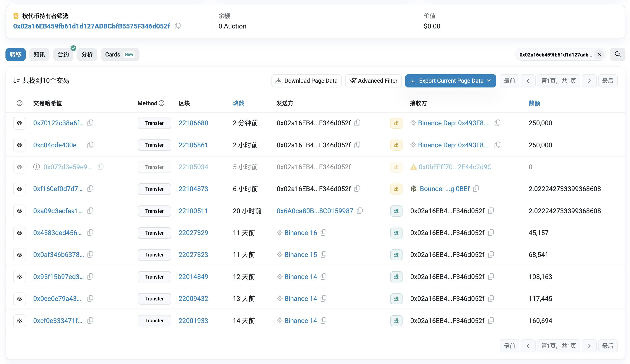Copy the token holder address at top

pos(178,26)
